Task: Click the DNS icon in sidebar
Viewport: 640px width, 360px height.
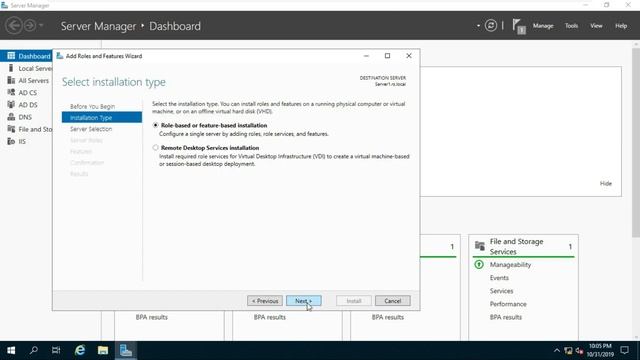Action: click(x=11, y=117)
